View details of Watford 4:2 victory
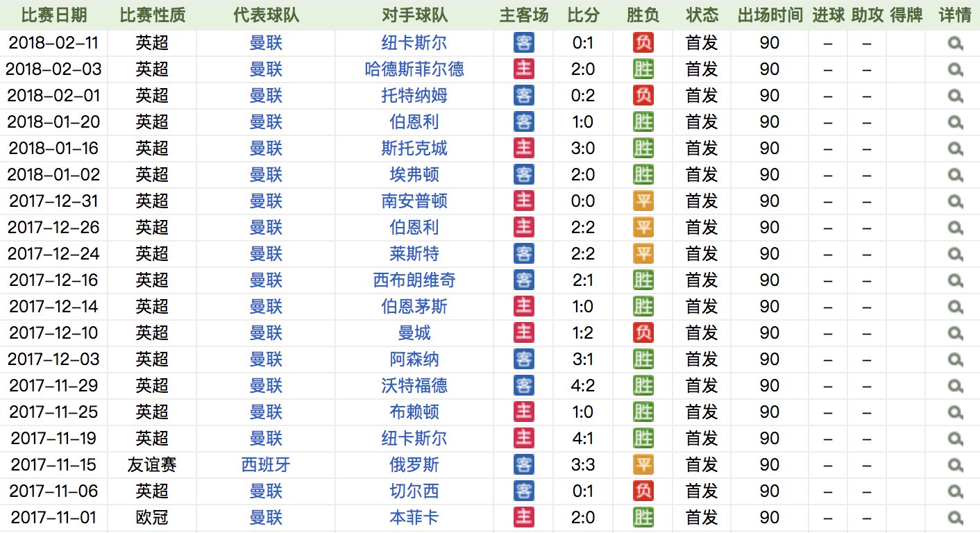 956,385
